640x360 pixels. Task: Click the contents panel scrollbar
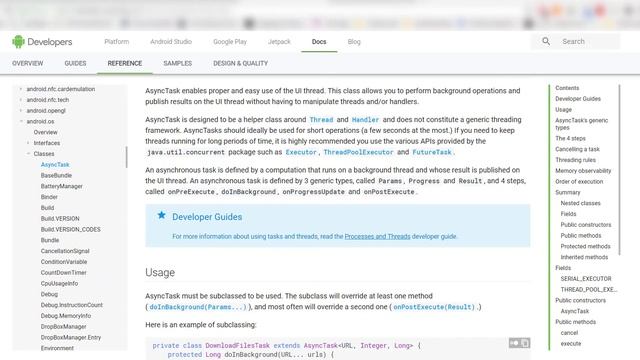click(620, 170)
